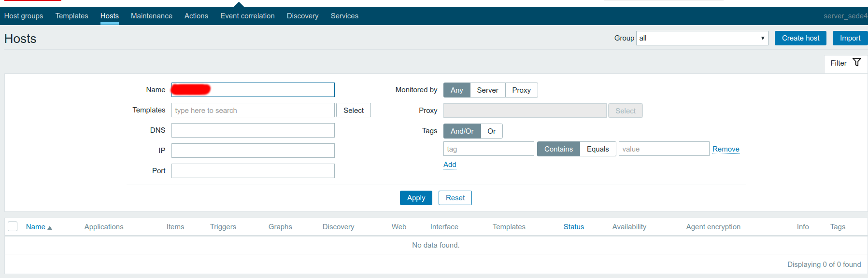Click the Import button

850,38
